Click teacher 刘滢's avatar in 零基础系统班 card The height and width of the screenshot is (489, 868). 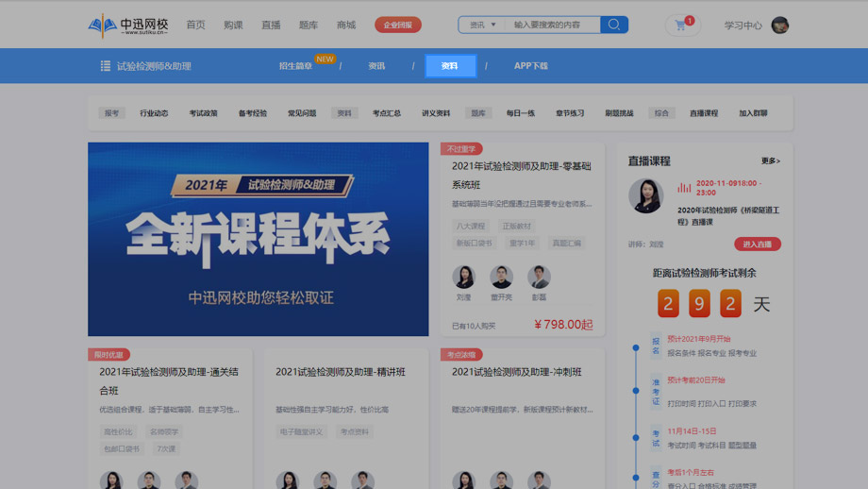(463, 277)
